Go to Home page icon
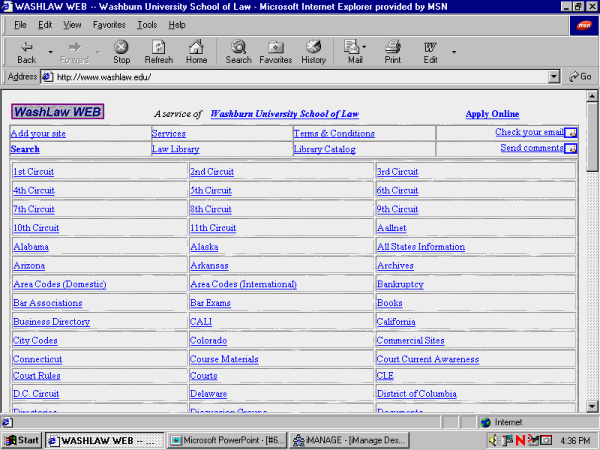The image size is (600, 450). point(196,47)
